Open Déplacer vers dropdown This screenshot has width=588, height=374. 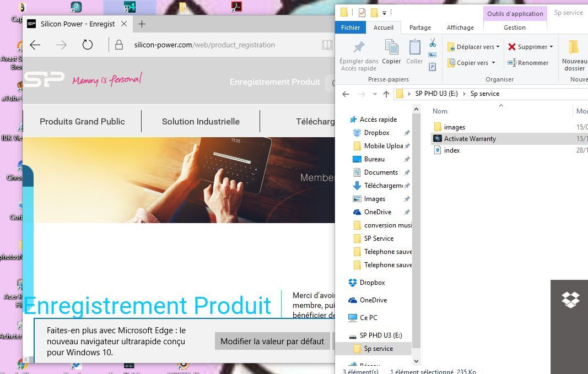[x=473, y=47]
